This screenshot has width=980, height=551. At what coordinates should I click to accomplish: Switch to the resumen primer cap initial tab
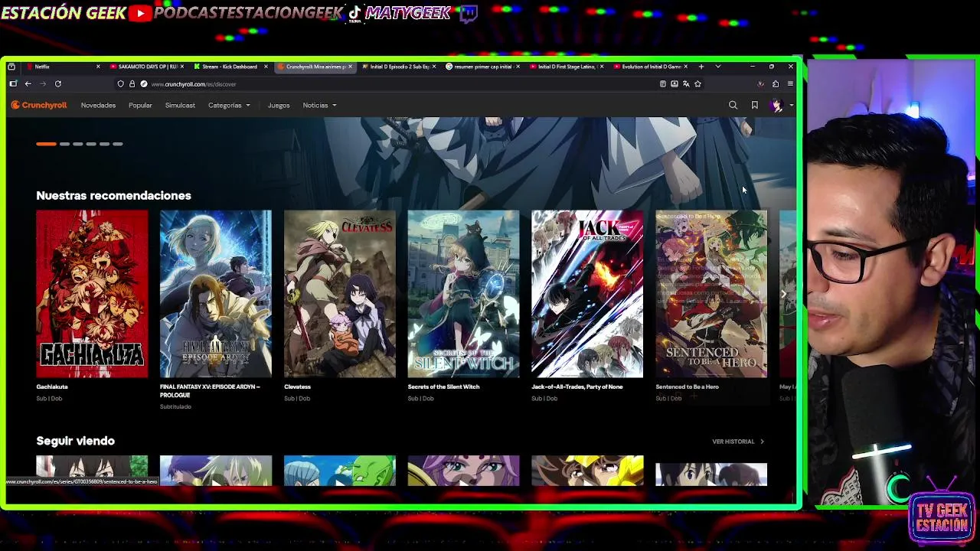point(482,67)
